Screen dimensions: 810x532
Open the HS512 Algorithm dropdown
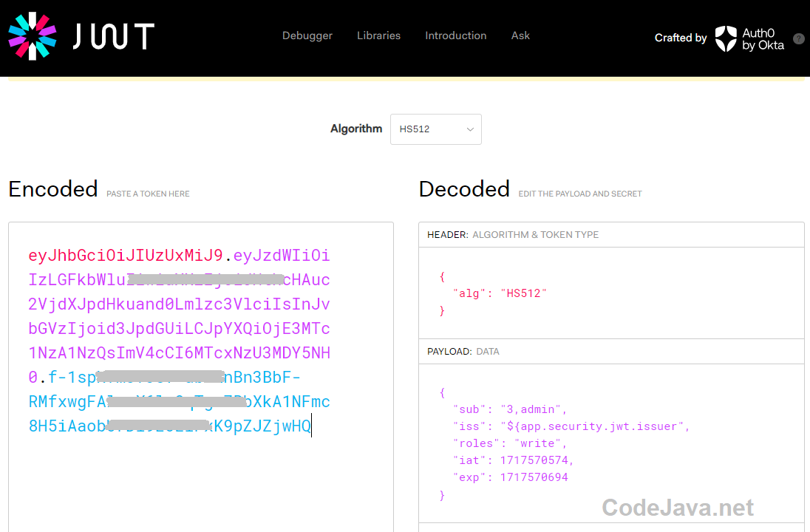point(436,129)
